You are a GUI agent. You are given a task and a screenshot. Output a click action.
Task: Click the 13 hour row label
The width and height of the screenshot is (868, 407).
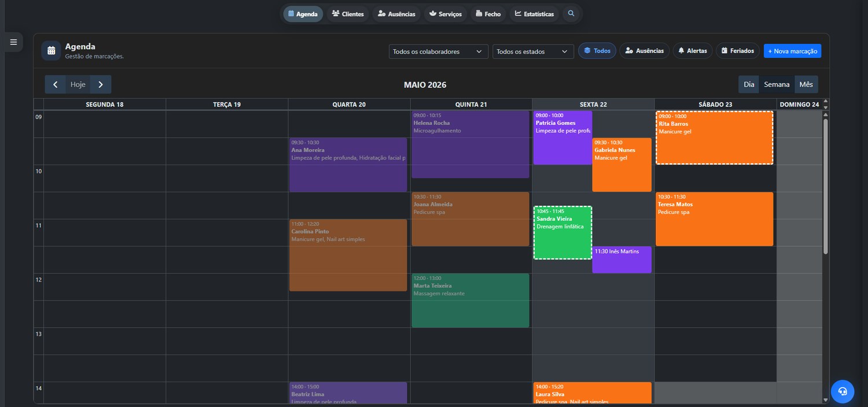pos(39,334)
